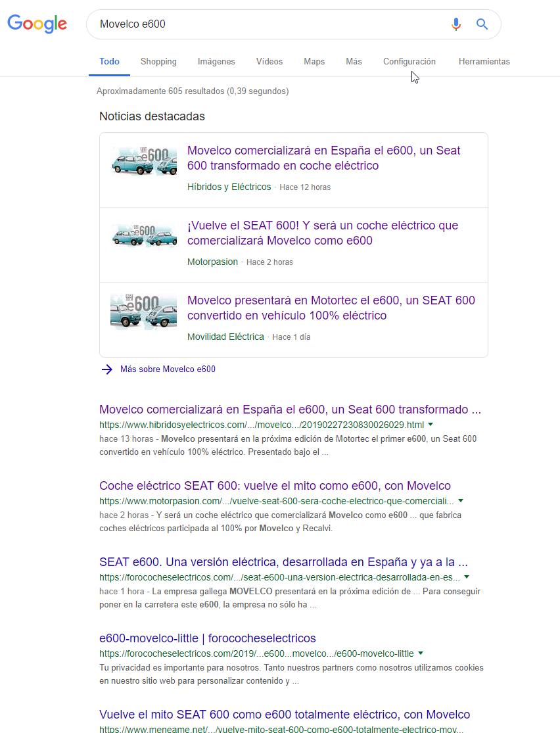Switch to the Shopping tab
Image resolution: width=560 pixels, height=733 pixels.
pos(158,61)
